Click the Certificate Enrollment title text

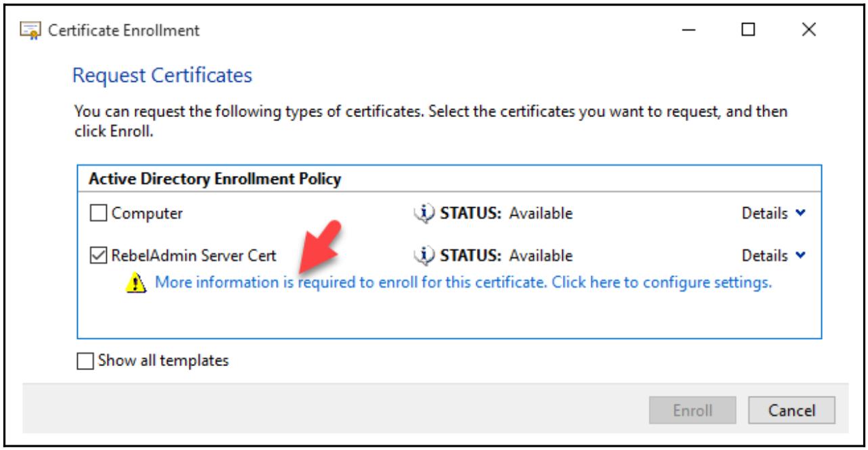coord(124,30)
